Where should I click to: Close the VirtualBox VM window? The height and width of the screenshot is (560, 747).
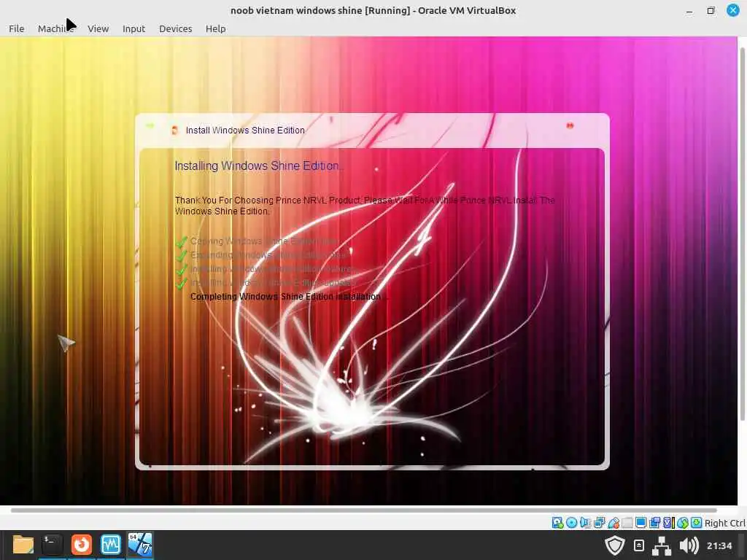pos(733,10)
